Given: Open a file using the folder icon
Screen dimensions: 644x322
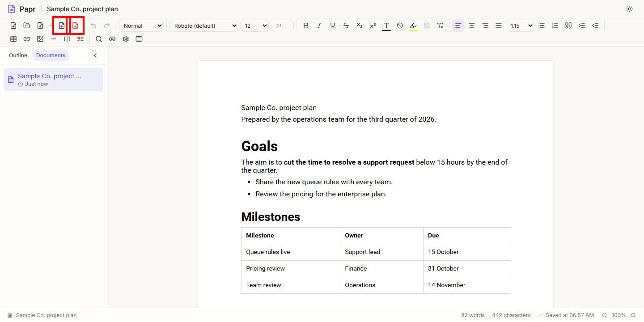Looking at the screenshot, I should [x=27, y=25].
